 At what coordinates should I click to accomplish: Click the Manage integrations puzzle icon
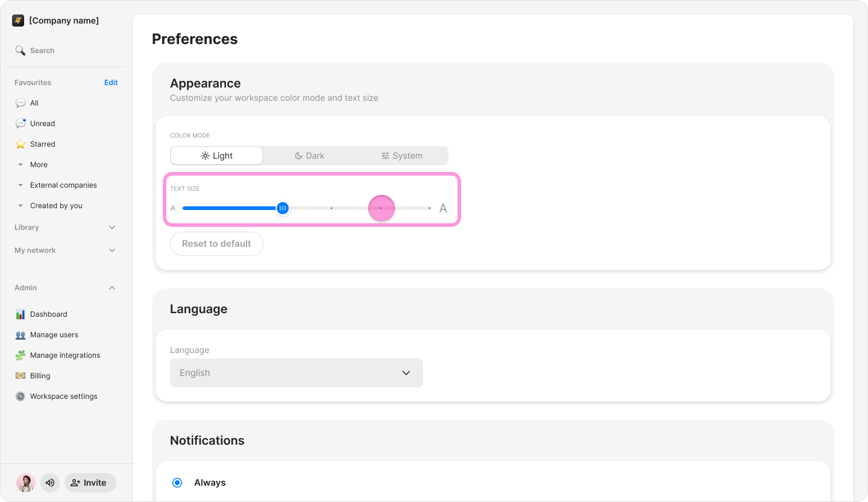(x=20, y=355)
